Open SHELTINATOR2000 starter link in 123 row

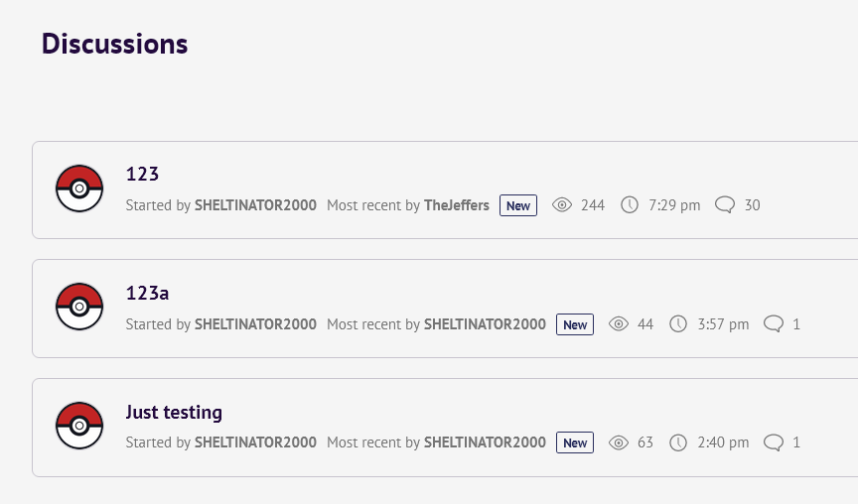coord(255,205)
